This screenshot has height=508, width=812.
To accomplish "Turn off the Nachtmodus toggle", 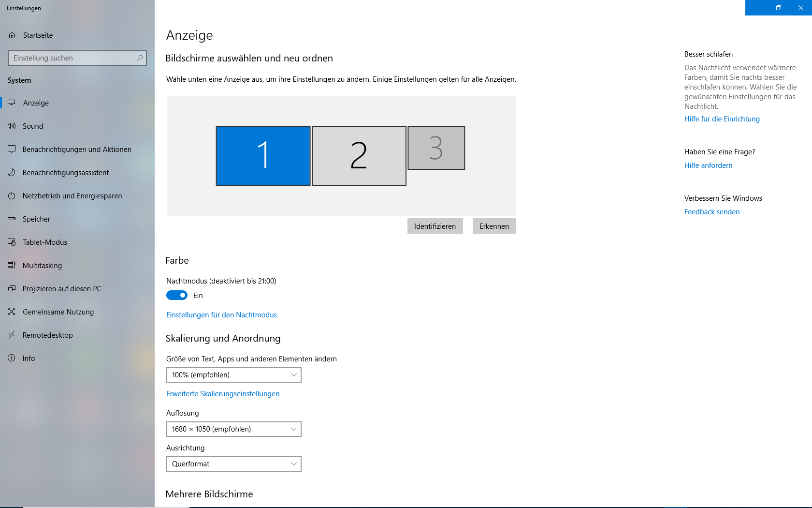I will [x=177, y=296].
